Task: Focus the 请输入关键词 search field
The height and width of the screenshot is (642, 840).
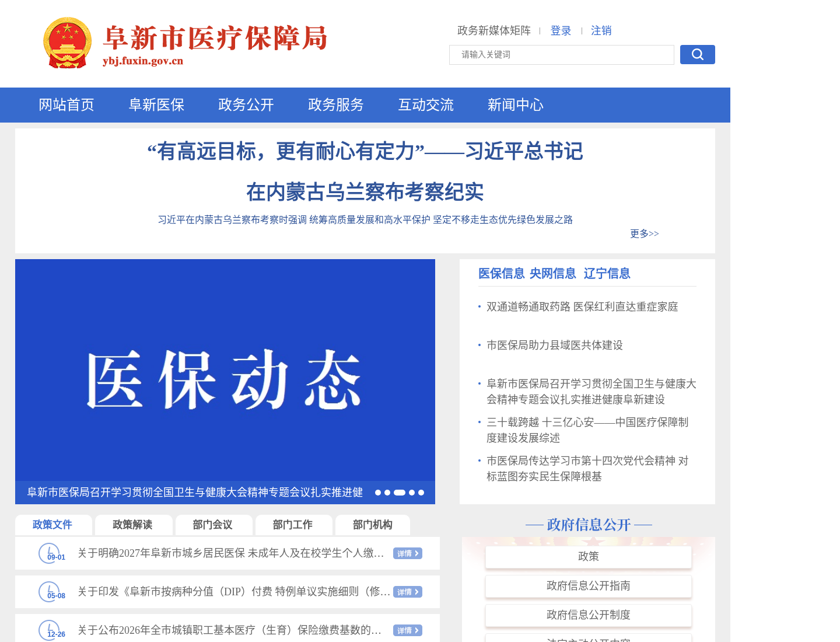Action: tap(562, 55)
